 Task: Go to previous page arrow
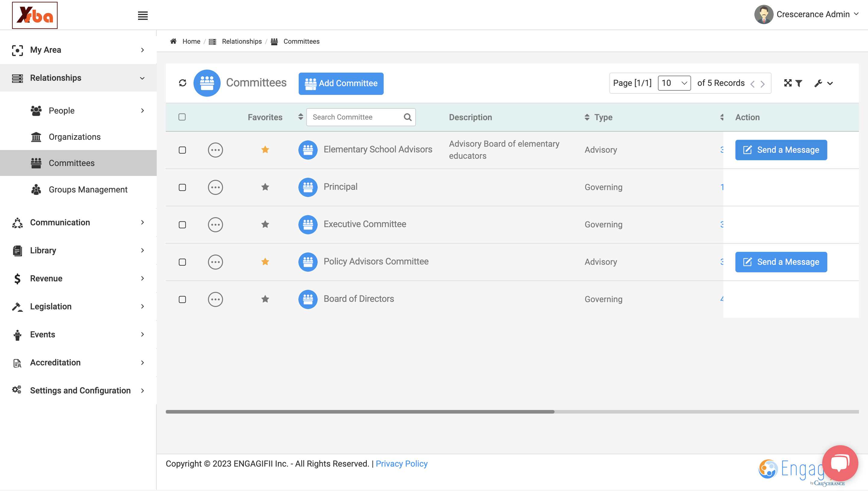(x=752, y=84)
